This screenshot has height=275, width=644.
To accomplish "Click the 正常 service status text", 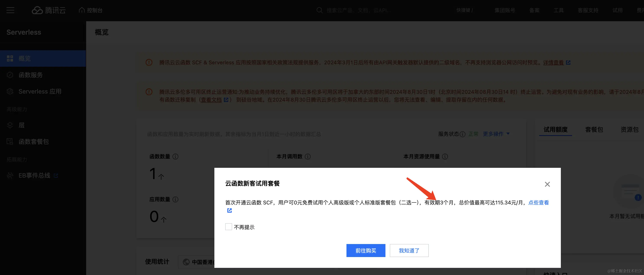I will pos(473,134).
